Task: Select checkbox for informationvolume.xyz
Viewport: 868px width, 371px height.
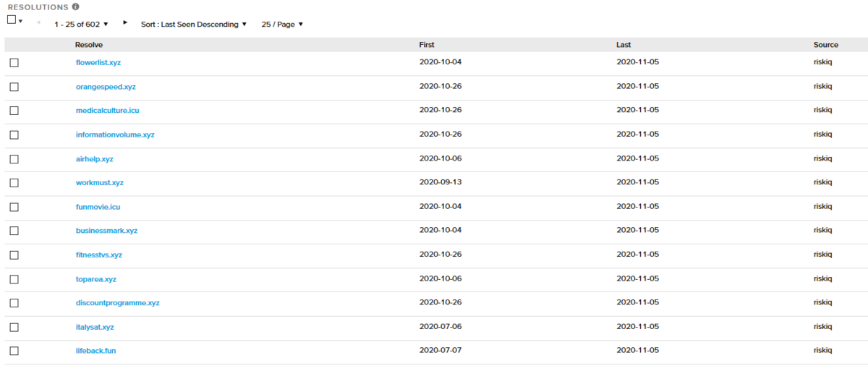Action: pyautogui.click(x=14, y=135)
